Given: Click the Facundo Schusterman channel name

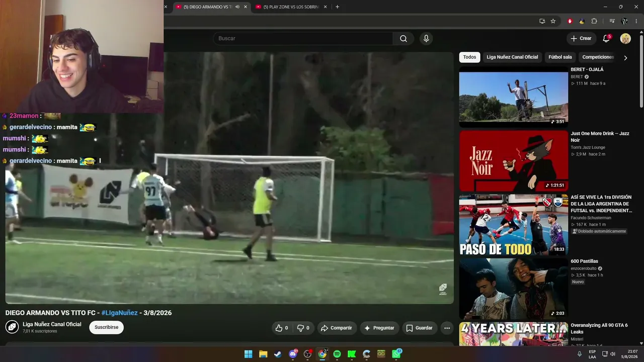Looking at the screenshot, I should [x=591, y=218].
